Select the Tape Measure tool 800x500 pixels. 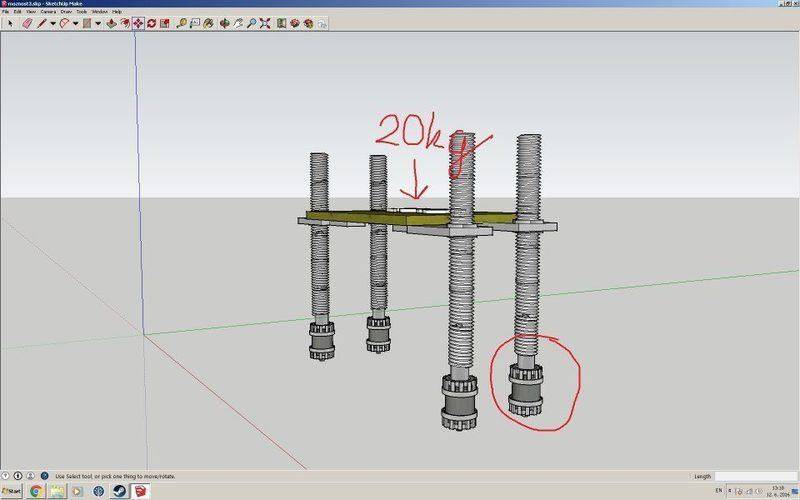coord(180,22)
